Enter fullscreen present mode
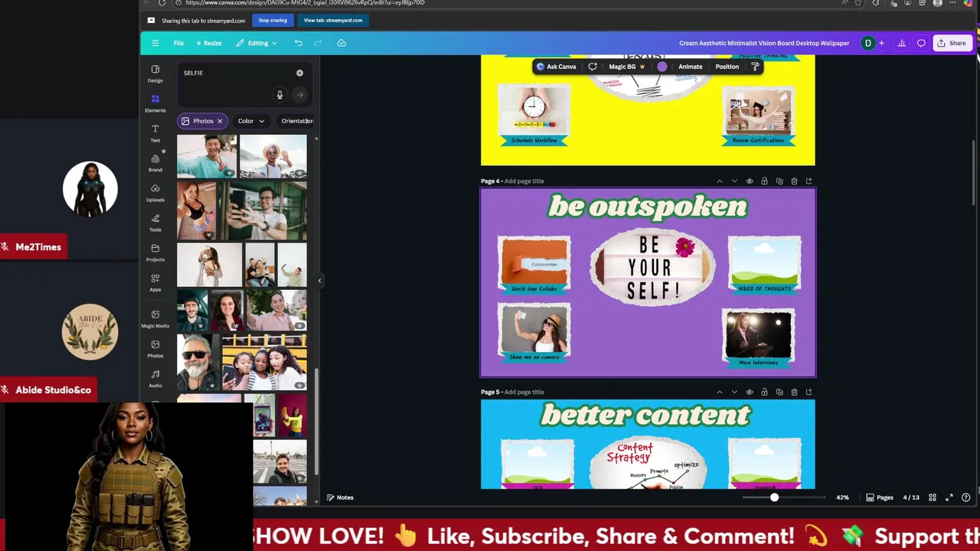This screenshot has height=551, width=980. pyautogui.click(x=949, y=497)
